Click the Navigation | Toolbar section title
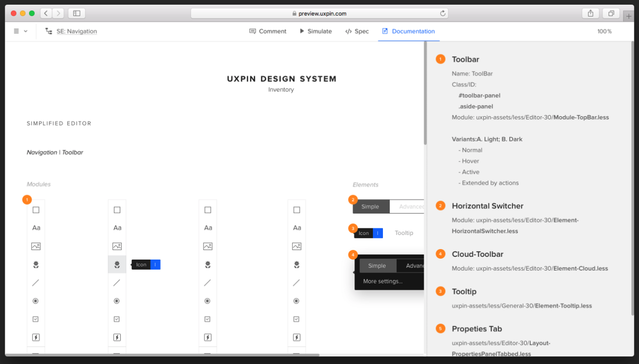Viewport: 639px width, 364px height. click(55, 152)
